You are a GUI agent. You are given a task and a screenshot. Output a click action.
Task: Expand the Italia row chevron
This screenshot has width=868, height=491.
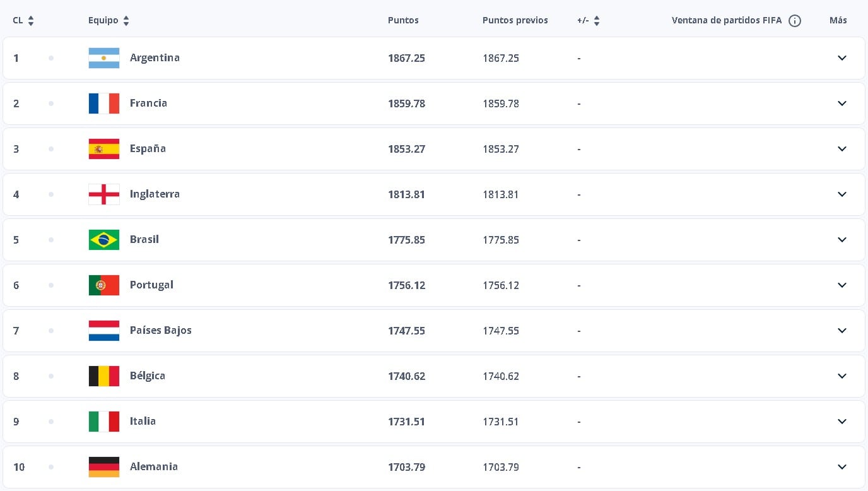[x=842, y=422]
